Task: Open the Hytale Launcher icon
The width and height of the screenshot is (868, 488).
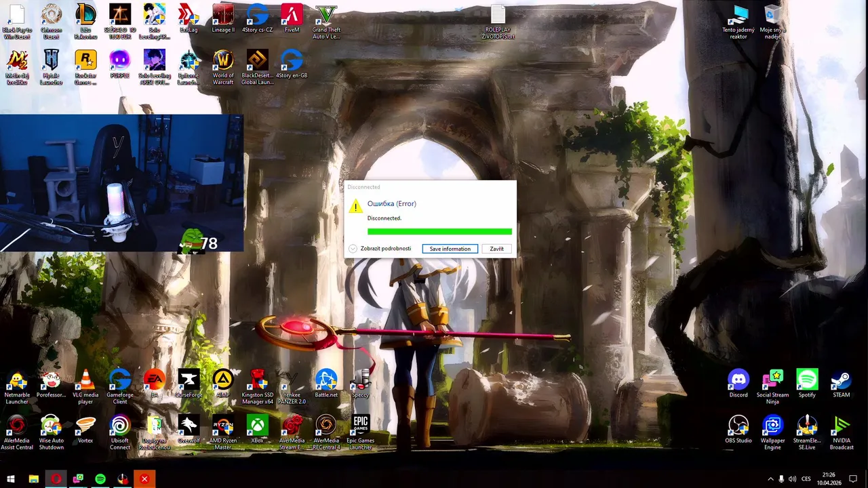Action: (52, 67)
